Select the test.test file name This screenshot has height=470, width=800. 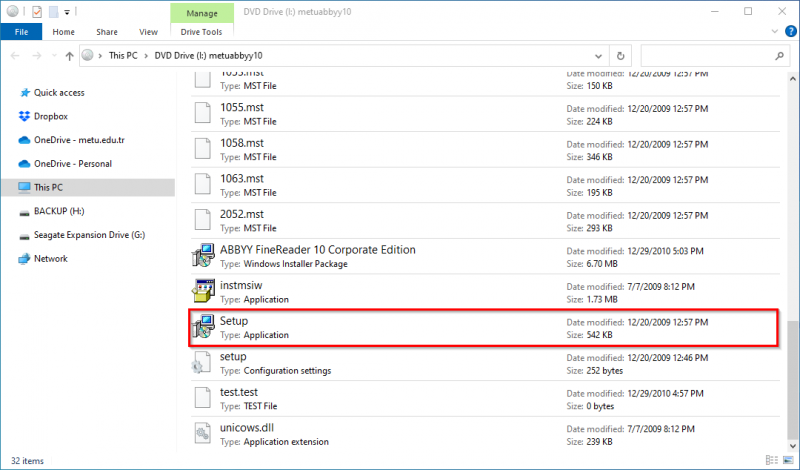tap(239, 392)
